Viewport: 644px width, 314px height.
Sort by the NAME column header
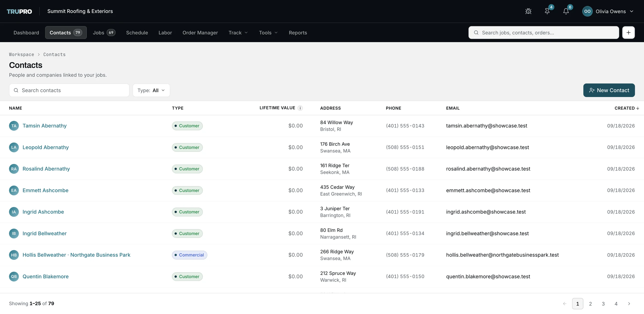[x=16, y=108]
